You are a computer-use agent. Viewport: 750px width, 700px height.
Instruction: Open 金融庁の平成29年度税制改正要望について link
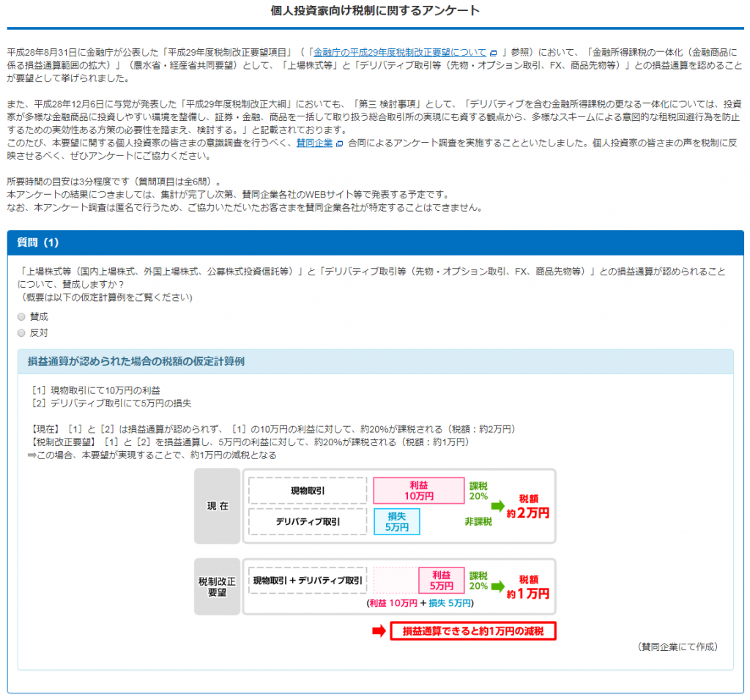(399, 53)
